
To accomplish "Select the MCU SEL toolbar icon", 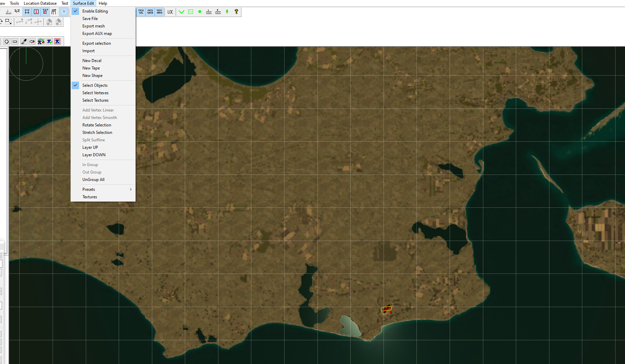I will [141, 12].
